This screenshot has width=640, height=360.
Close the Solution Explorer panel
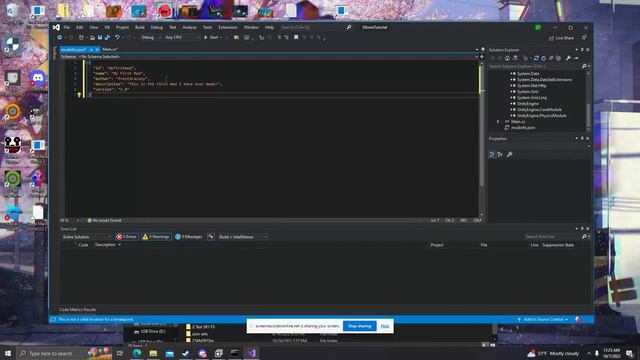point(588,50)
